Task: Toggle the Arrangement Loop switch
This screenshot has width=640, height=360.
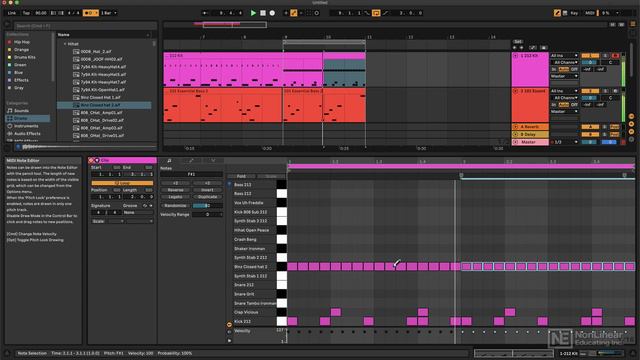Action: coord(376,13)
